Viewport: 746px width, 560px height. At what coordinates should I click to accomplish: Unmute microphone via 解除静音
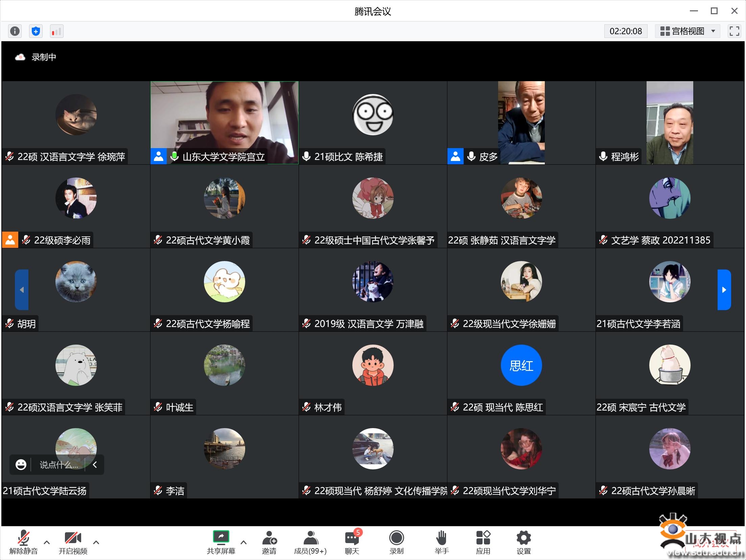(23, 542)
